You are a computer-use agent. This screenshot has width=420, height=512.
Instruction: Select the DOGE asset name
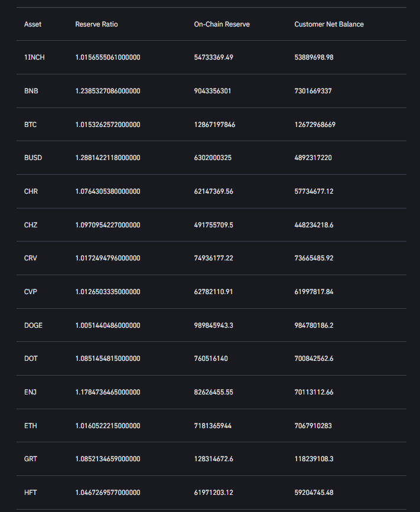coord(33,325)
